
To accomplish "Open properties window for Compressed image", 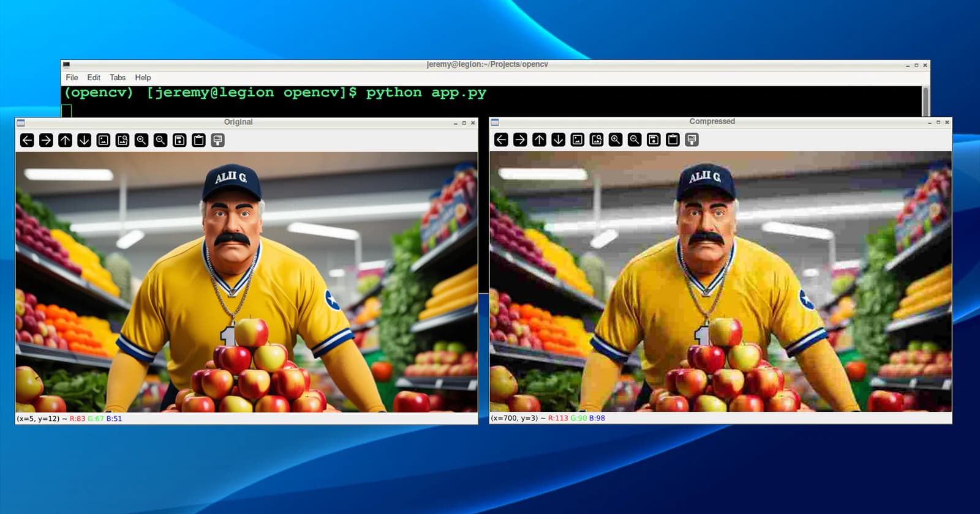I will coord(692,140).
